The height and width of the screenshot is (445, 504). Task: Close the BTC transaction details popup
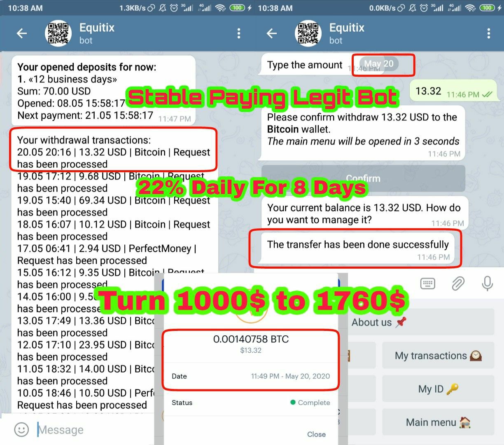[x=316, y=434]
